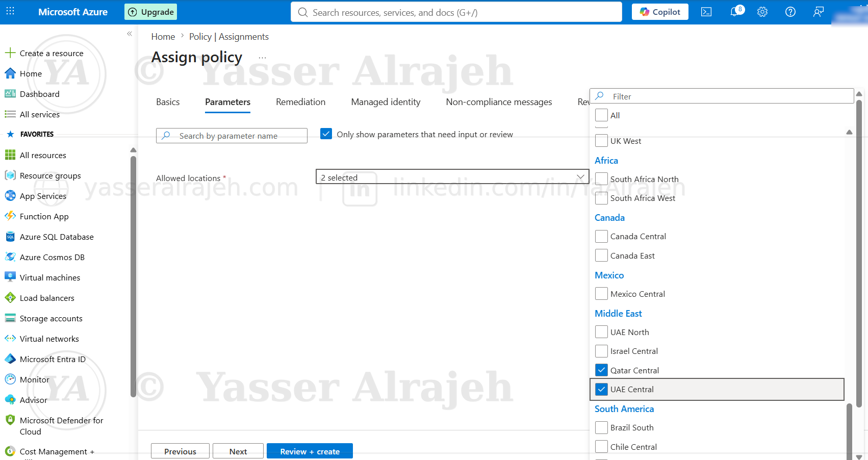868x460 pixels.
Task: Open Storage accounts icon
Action: point(10,318)
